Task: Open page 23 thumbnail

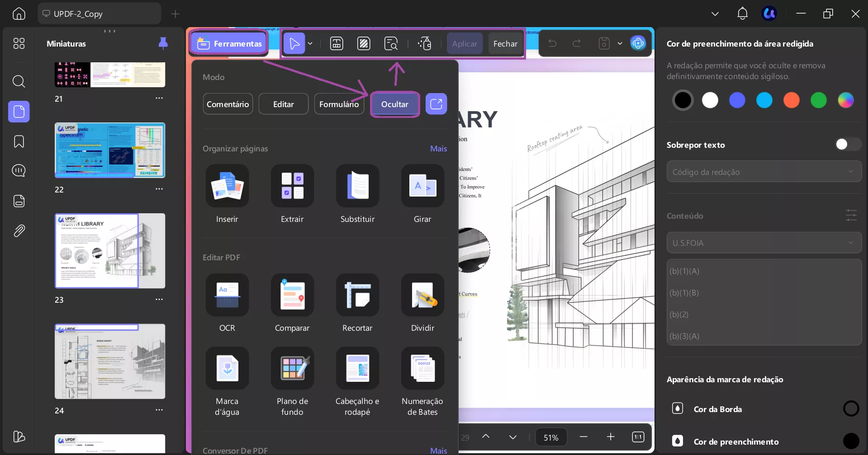Action: click(110, 251)
